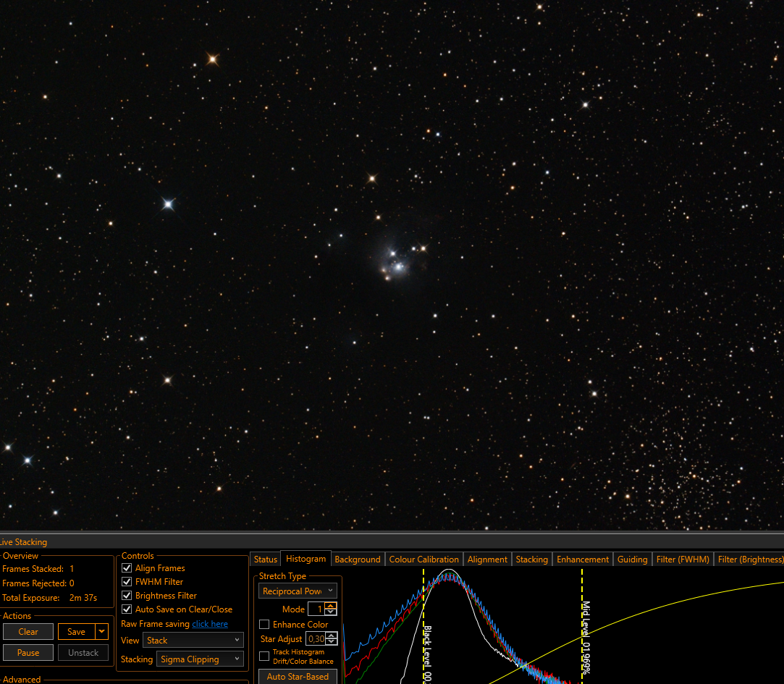Open the Save button dropdown arrow
The height and width of the screenshot is (684, 784).
click(x=102, y=631)
